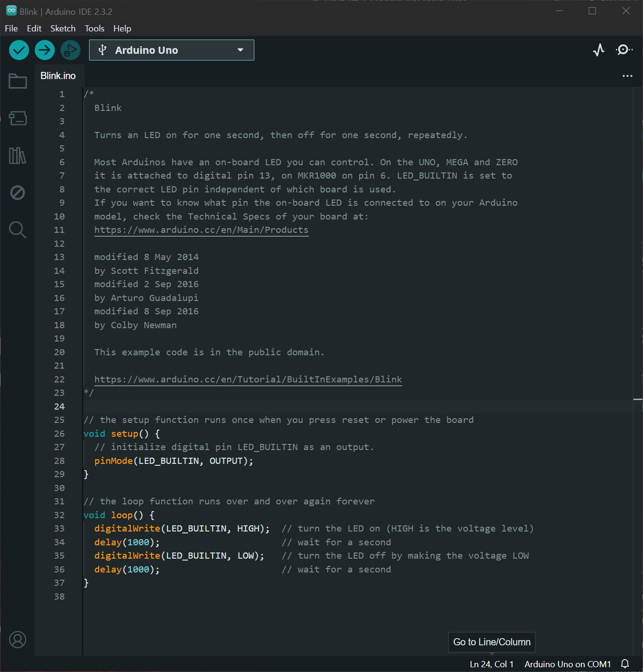Open the Debug sidebar panel
This screenshot has width=643, height=672.
click(18, 192)
